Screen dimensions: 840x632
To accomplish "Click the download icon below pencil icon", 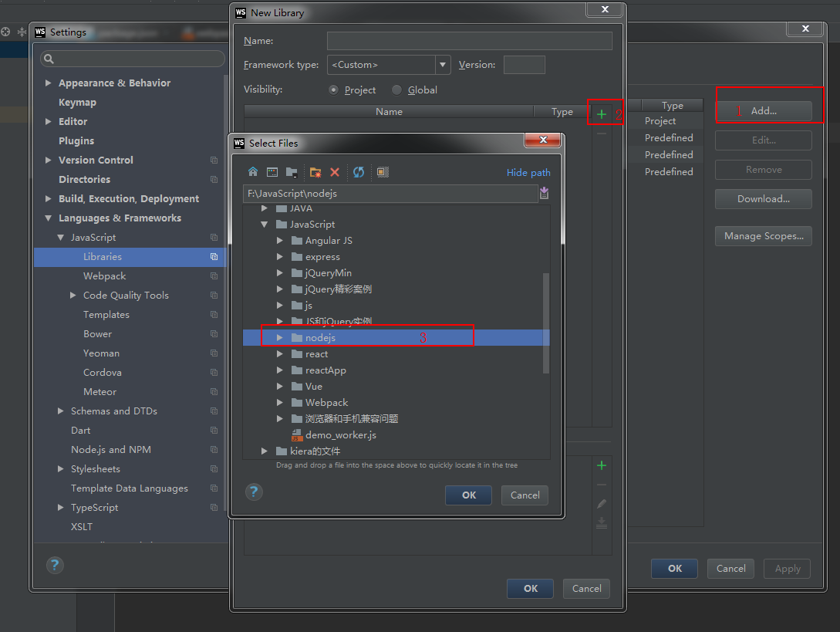I will tap(602, 523).
